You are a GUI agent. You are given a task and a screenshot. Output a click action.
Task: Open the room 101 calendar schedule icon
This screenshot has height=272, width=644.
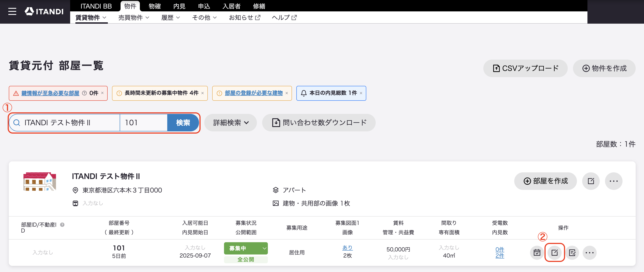(537, 253)
